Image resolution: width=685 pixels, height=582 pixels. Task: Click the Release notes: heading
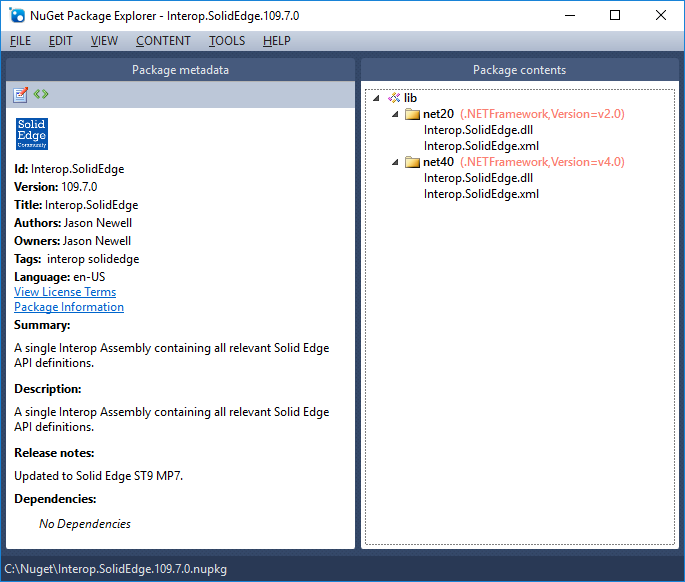point(54,453)
